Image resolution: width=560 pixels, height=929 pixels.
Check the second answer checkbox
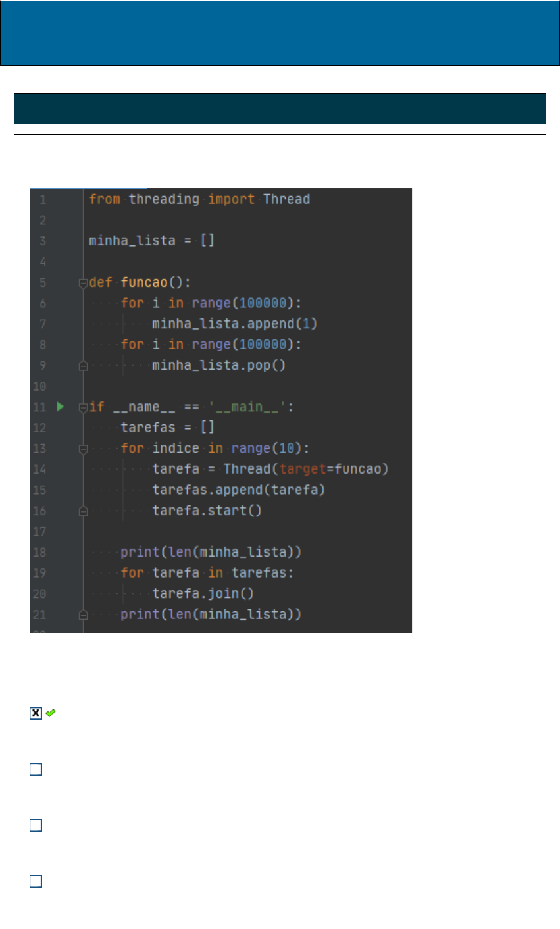coord(36,769)
